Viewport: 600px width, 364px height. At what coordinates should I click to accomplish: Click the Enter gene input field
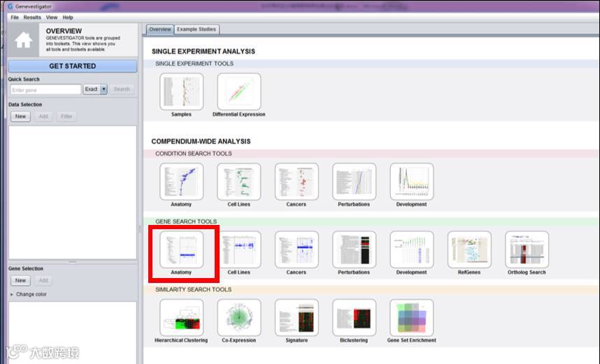[x=45, y=90]
